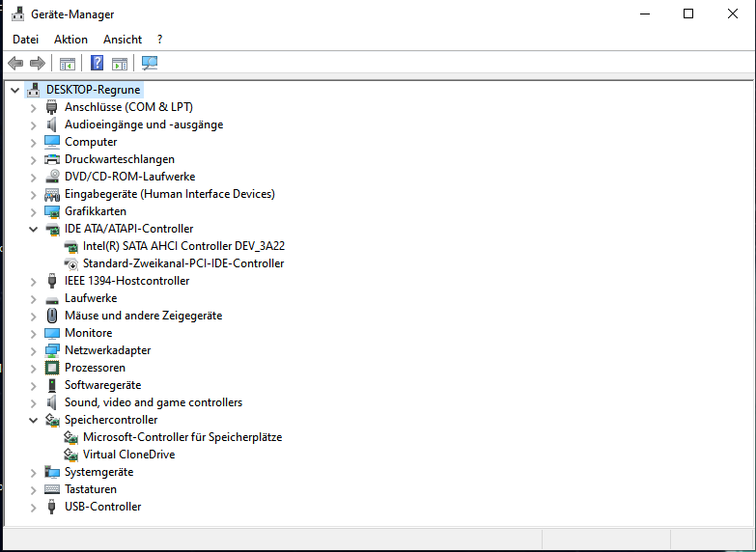This screenshot has width=756, height=552.
Task: Expand the Grafikkarten category
Action: tap(33, 212)
